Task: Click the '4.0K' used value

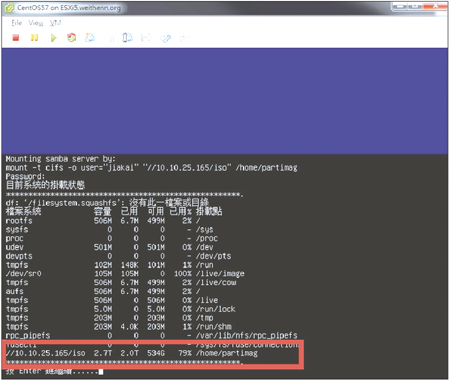Action: 129,327
